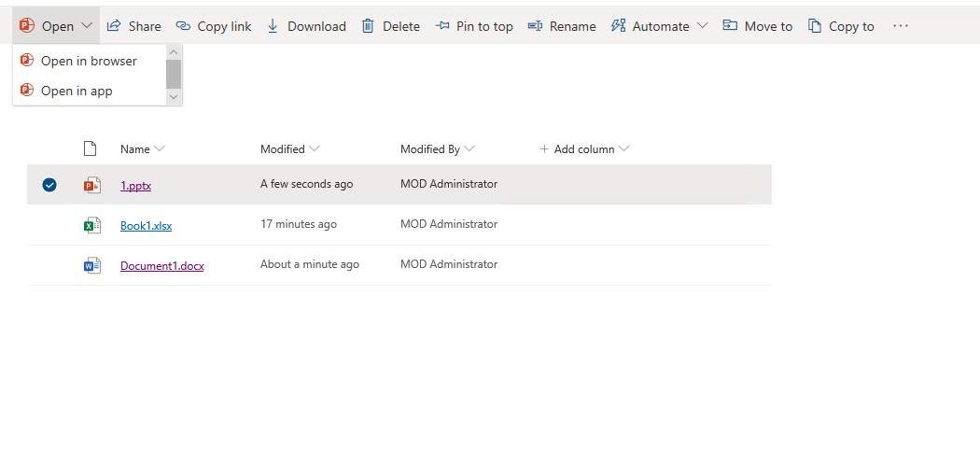Click the scroll down arrow in Open menu
The image size is (980, 465).
[174, 97]
